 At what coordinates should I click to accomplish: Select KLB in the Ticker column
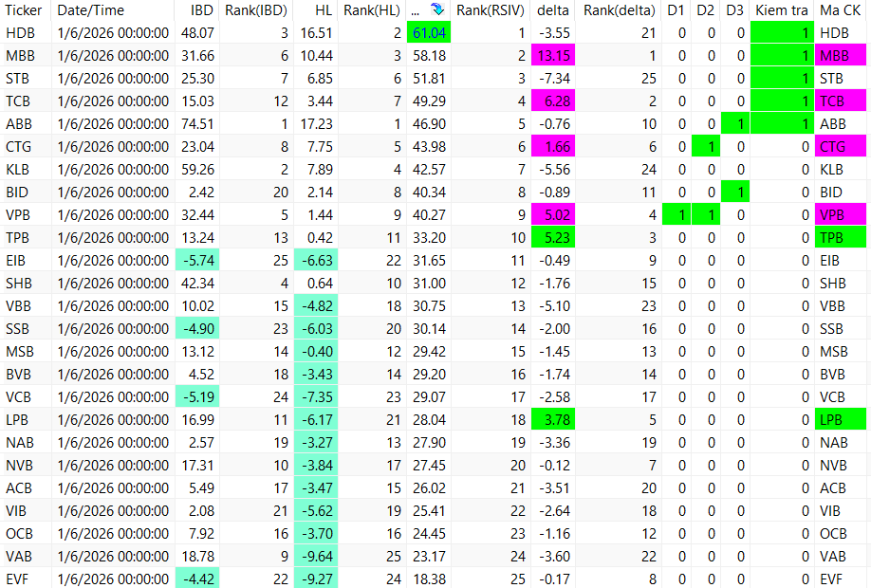(18, 170)
